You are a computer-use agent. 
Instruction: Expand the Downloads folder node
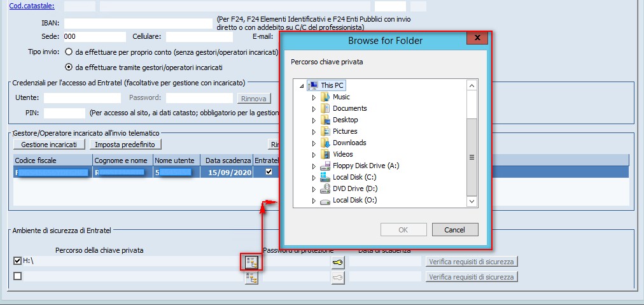(x=314, y=143)
